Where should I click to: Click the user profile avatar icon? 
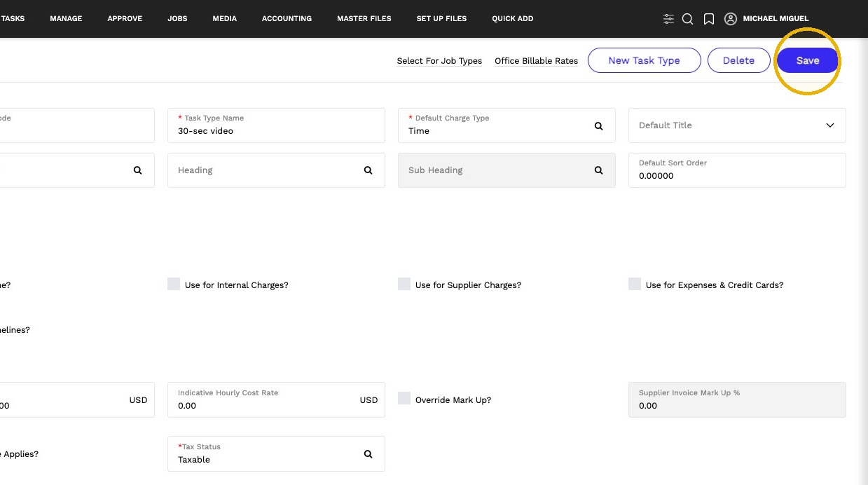[731, 19]
